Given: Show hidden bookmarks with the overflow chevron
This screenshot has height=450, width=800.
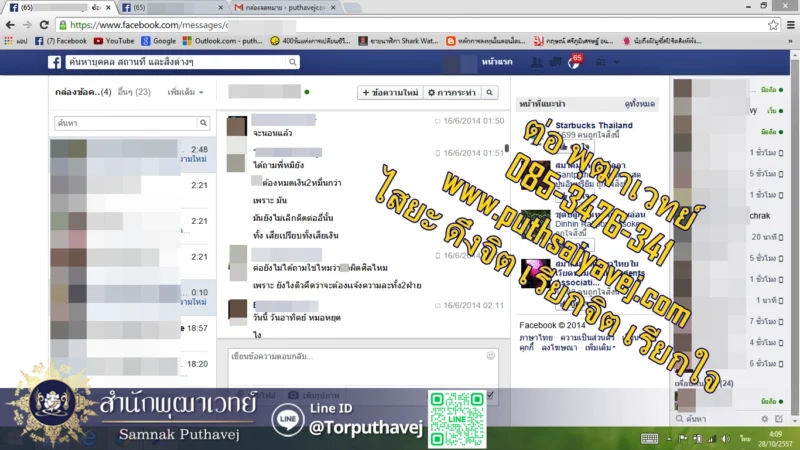Looking at the screenshot, I should point(790,41).
